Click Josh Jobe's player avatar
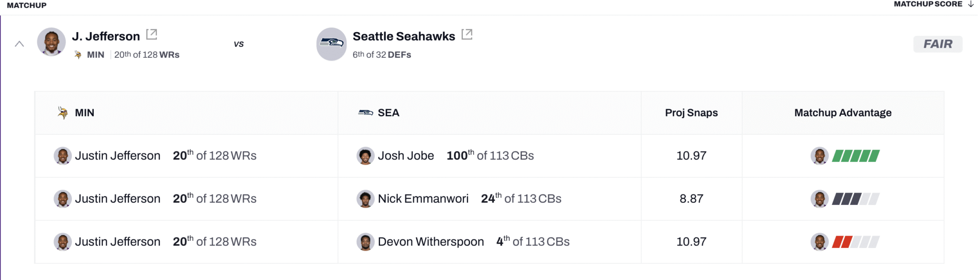 point(366,156)
